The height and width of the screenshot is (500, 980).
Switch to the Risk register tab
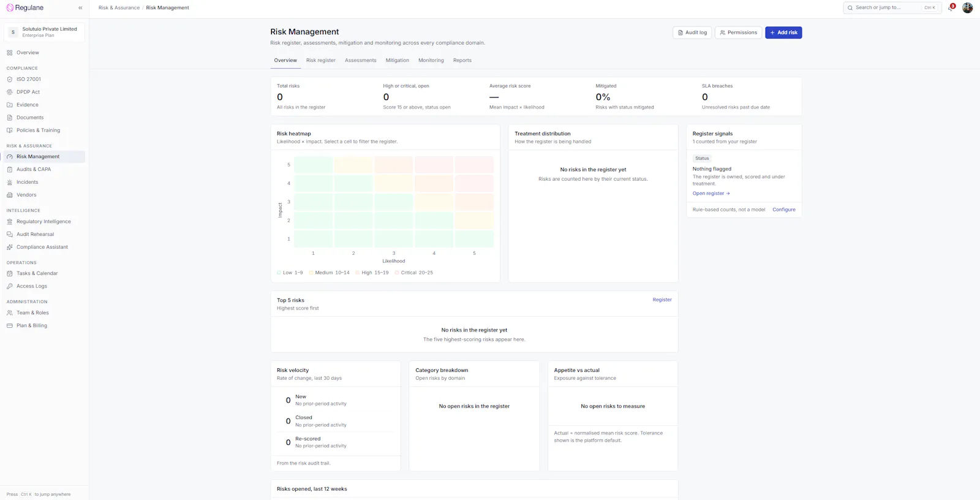coord(321,60)
